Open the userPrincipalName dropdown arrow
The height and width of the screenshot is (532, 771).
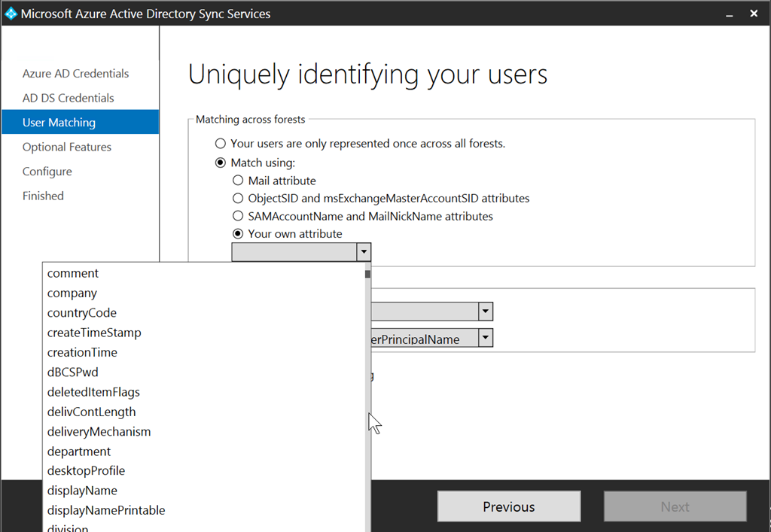pyautogui.click(x=486, y=338)
